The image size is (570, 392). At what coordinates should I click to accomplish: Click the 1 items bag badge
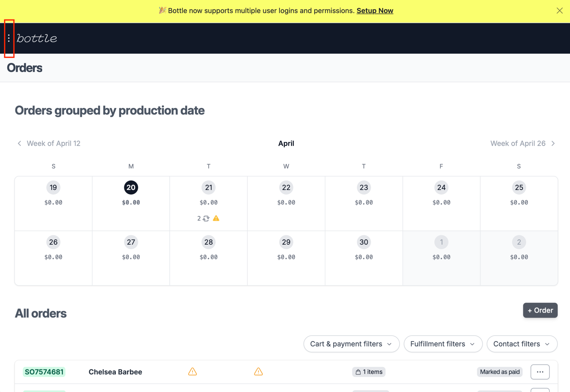pos(369,372)
